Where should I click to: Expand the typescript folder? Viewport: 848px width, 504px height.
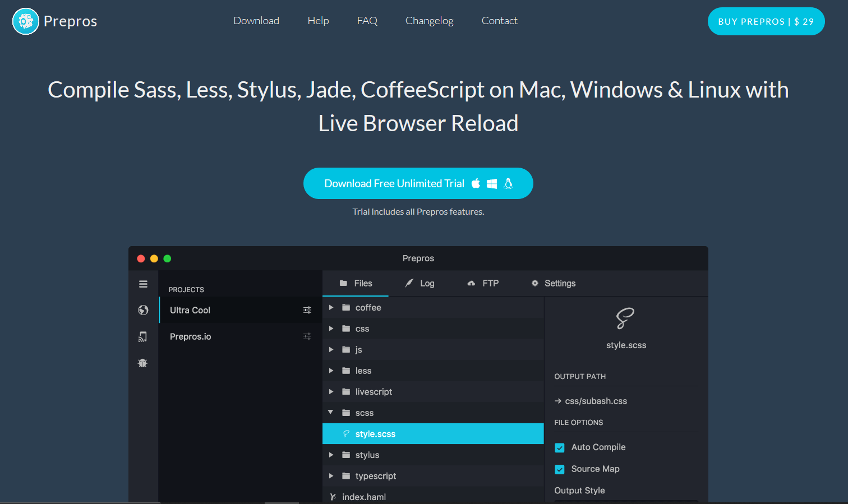tap(331, 476)
